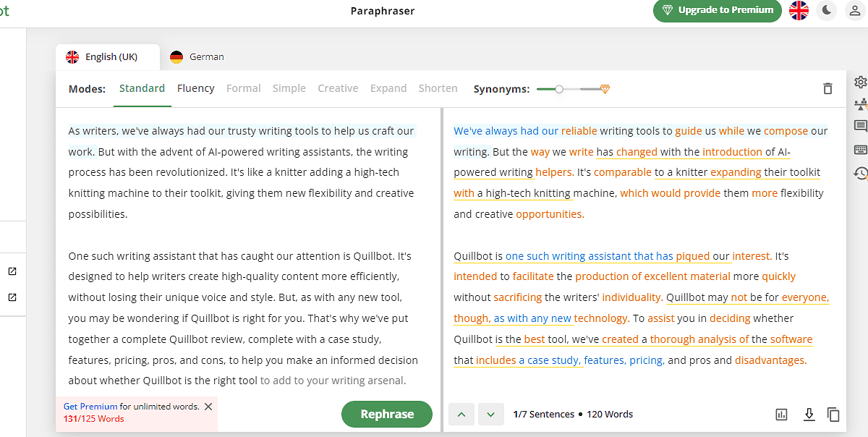Open the history clock icon in sidebar
The height and width of the screenshot is (437, 868).
860,173
